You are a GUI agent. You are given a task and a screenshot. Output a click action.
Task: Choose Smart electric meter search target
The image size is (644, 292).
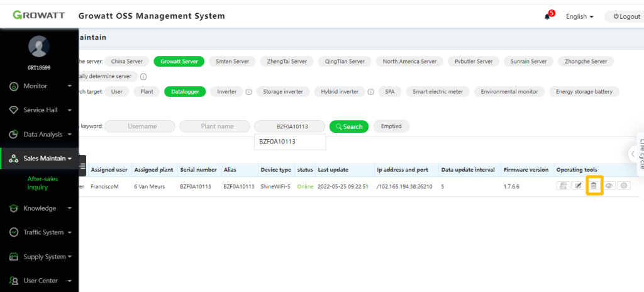coord(438,92)
